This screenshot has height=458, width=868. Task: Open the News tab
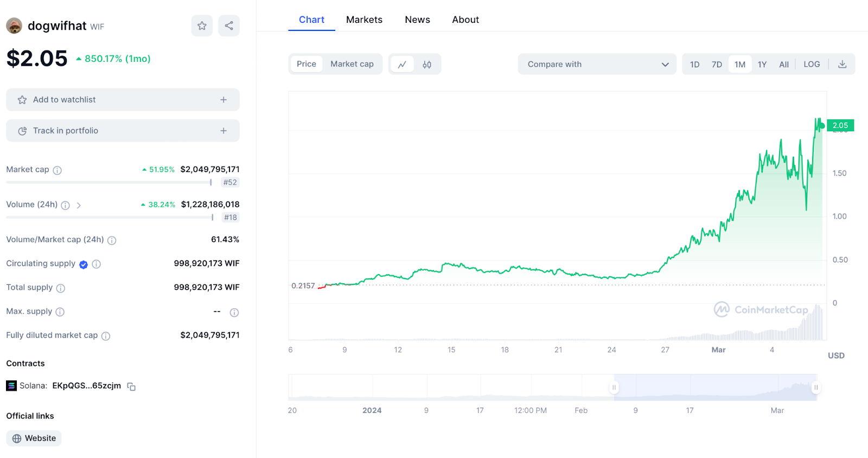point(417,20)
